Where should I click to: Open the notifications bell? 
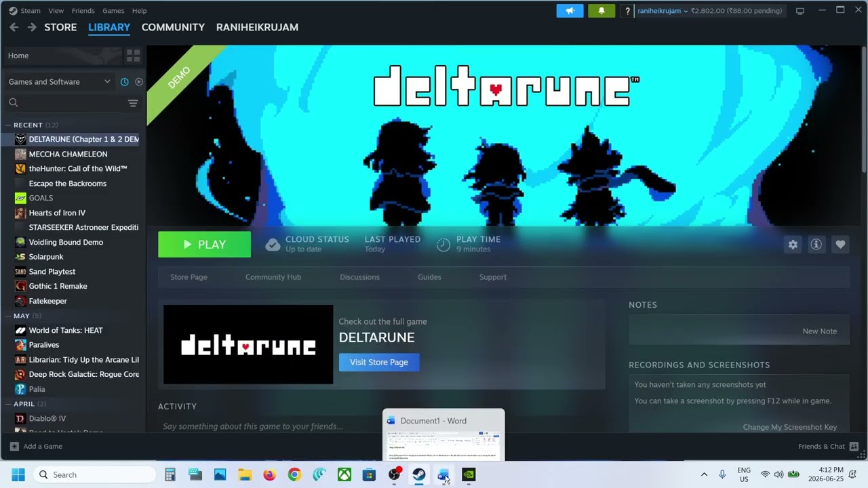(x=601, y=11)
